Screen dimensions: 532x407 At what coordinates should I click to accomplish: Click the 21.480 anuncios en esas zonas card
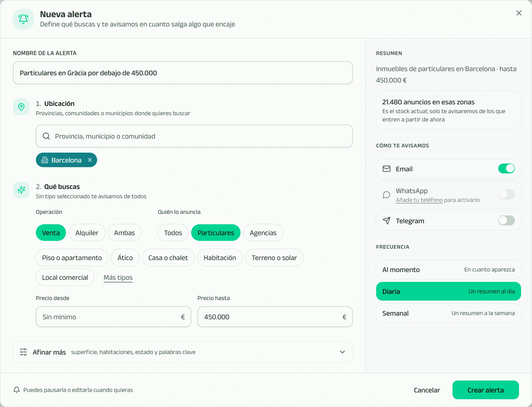448,110
